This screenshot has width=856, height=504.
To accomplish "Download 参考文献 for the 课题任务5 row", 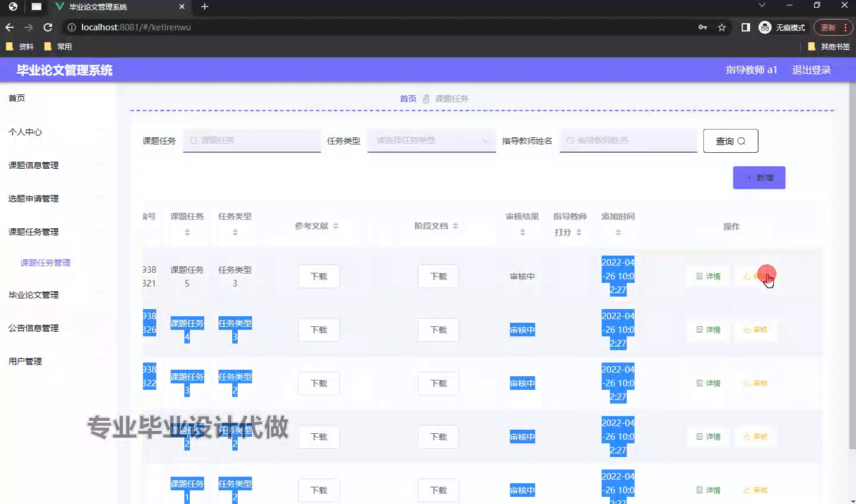I will tap(319, 276).
